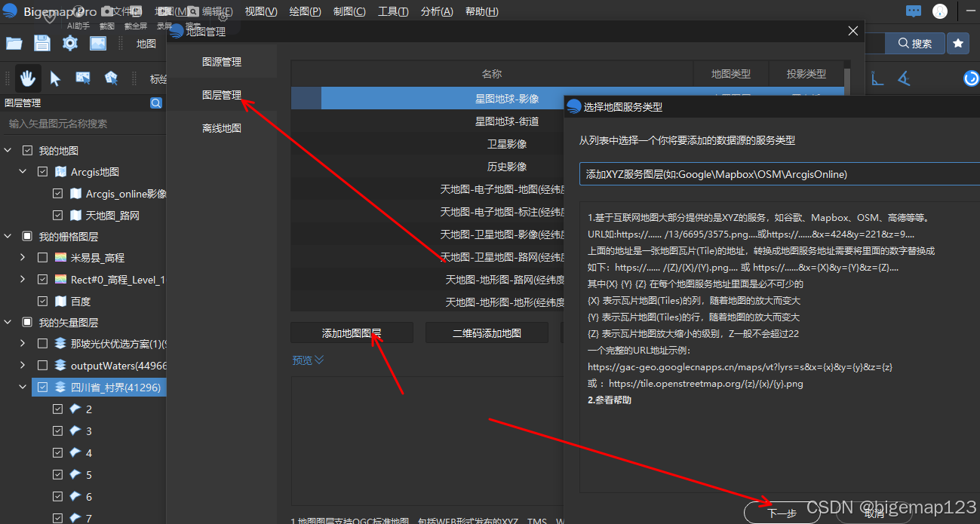Image resolution: width=980 pixels, height=524 pixels.
Task: Open the user account avatar
Action: (x=940, y=11)
